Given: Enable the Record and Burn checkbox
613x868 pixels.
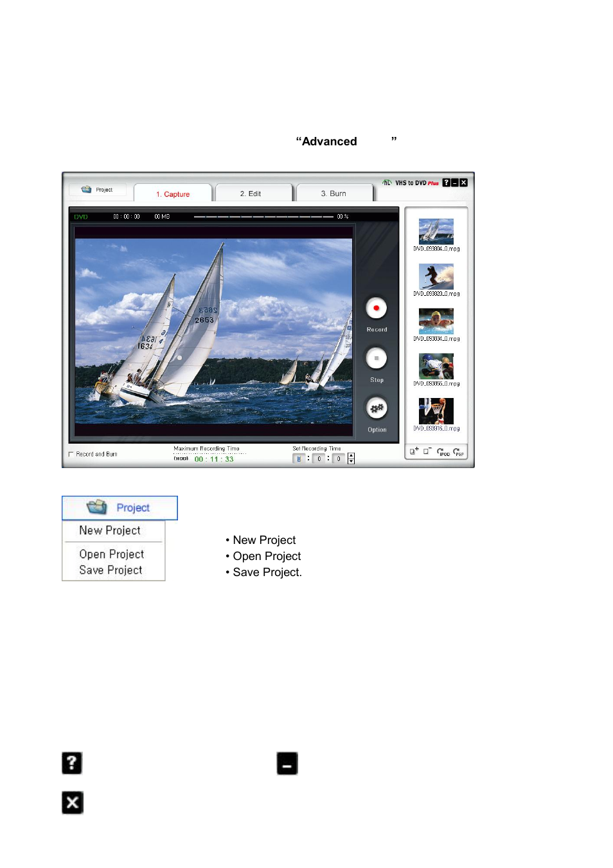Looking at the screenshot, I should (x=71, y=454).
